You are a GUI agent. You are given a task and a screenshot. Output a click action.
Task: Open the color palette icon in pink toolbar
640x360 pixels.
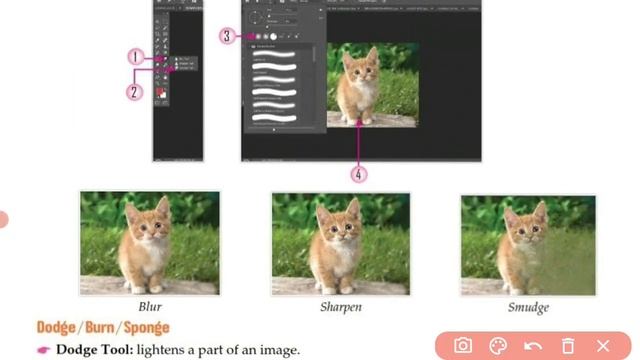498,346
